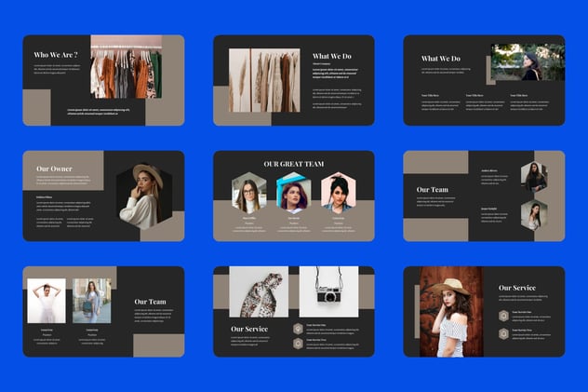588x392 pixels.
Task: Click the clothing rack photo in Who We Are slide
Action: pyautogui.click(x=127, y=67)
